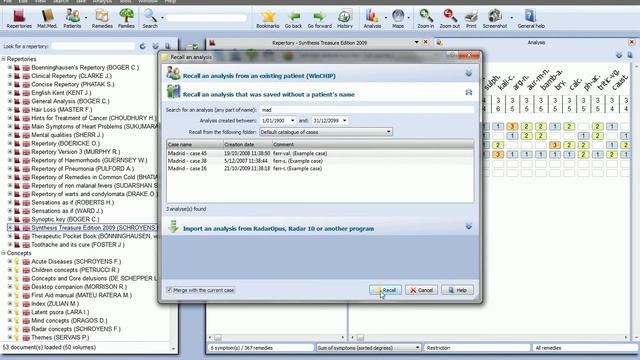Click the Print toolbar icon

click(x=471, y=18)
